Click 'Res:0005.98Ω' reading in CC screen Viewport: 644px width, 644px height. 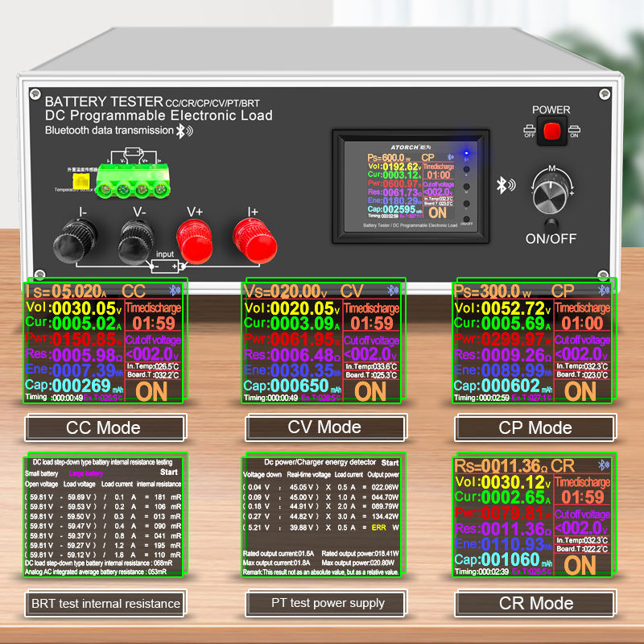pos(74,354)
